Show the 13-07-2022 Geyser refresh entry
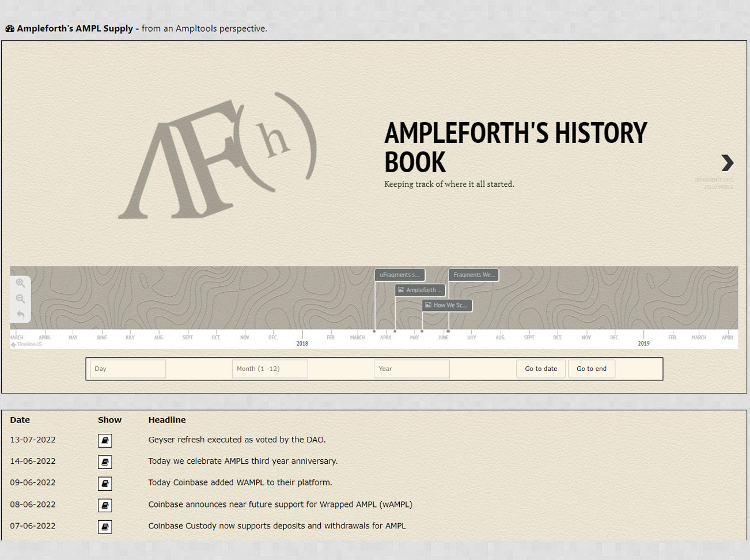This screenshot has width=750, height=560. point(105,441)
